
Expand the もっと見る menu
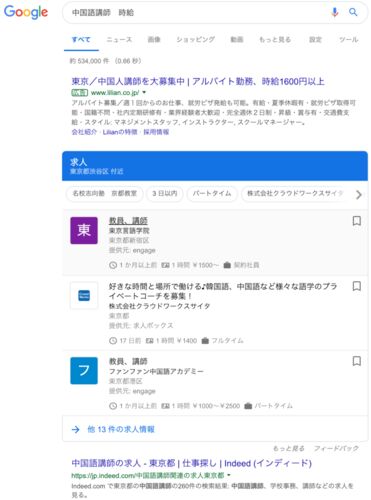point(275,39)
